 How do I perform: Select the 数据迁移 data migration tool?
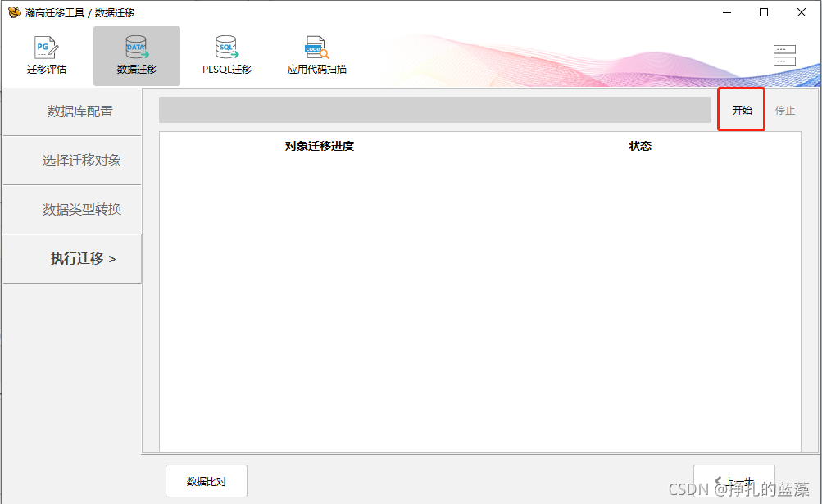point(137,56)
